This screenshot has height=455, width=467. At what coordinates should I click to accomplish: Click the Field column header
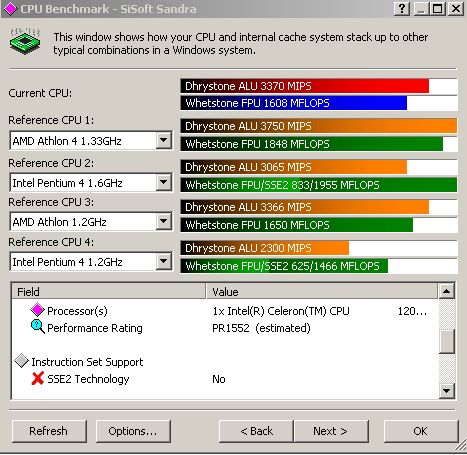pos(109,292)
